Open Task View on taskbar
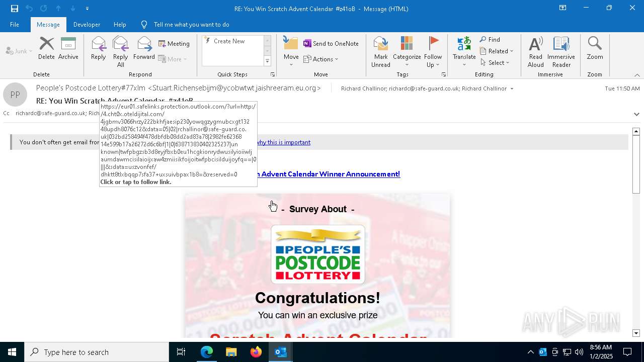Image resolution: width=644 pixels, height=362 pixels. (x=181, y=352)
